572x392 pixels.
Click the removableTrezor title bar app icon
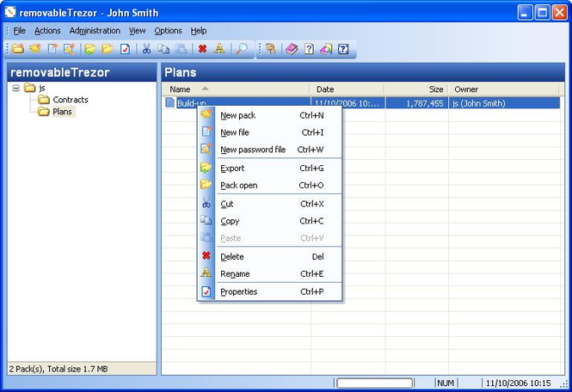point(10,12)
